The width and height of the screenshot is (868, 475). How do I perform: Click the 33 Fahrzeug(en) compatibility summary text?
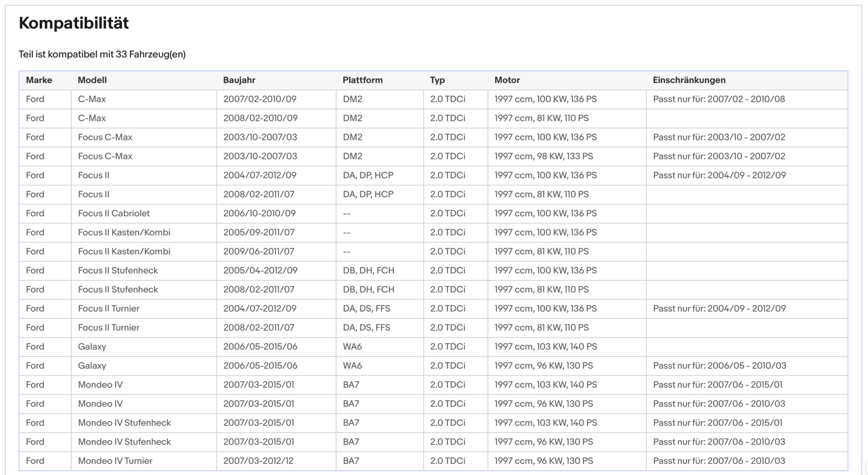[102, 54]
